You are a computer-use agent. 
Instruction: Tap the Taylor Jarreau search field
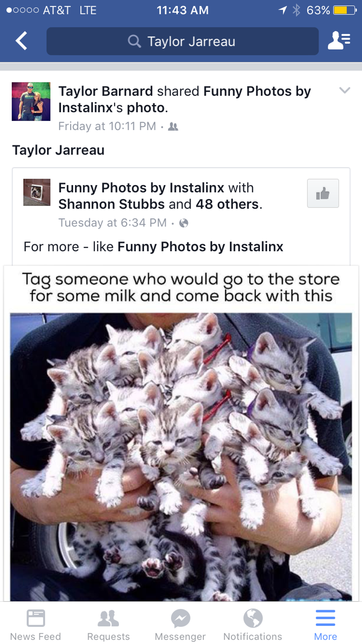tap(182, 41)
